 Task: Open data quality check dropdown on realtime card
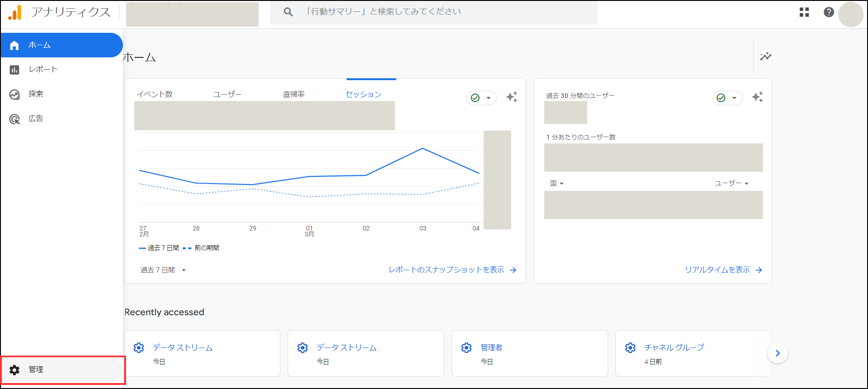tap(727, 98)
